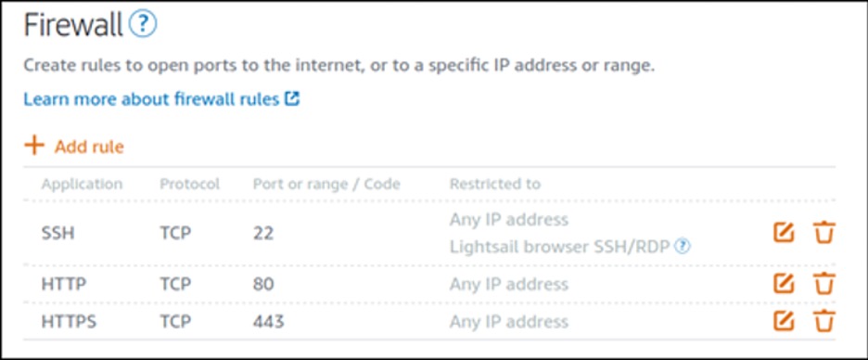Click the plus icon beside Add rule
This screenshot has width=868, height=360.
(x=34, y=147)
